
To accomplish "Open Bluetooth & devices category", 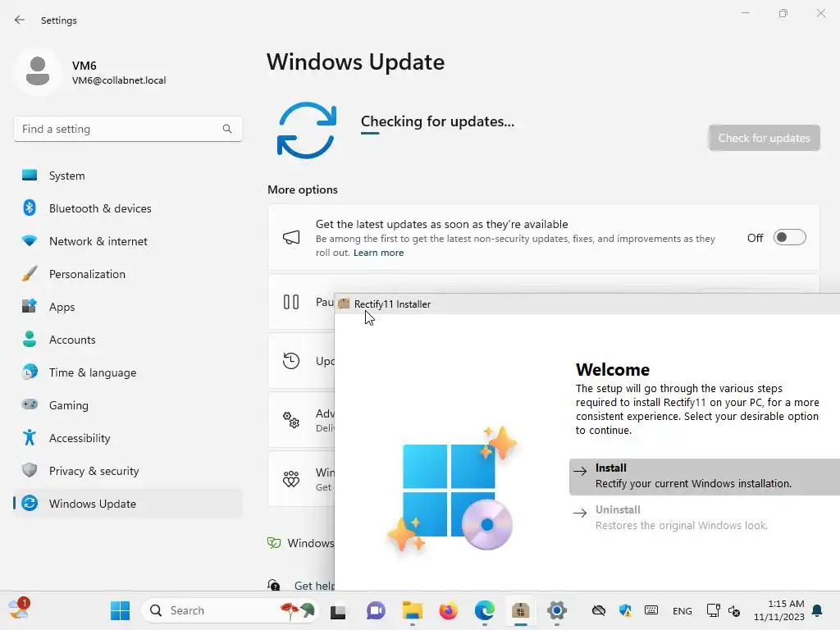I will coord(127,208).
